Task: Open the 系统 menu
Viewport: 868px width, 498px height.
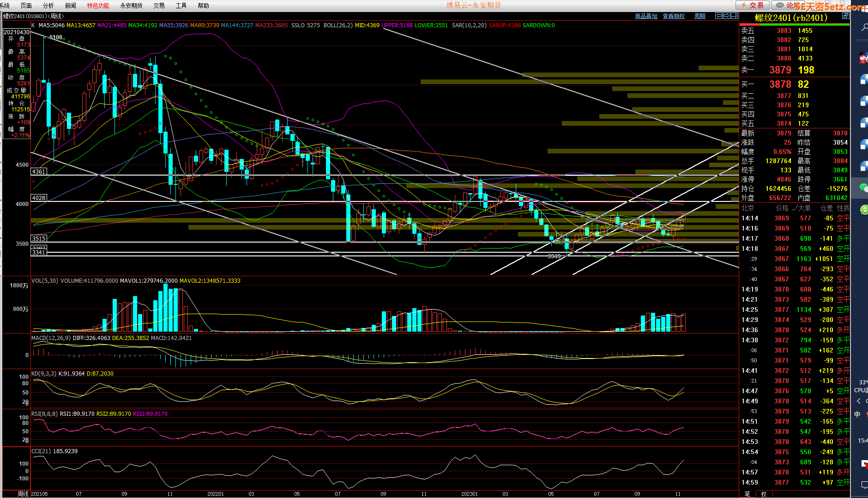Action: tap(5, 6)
